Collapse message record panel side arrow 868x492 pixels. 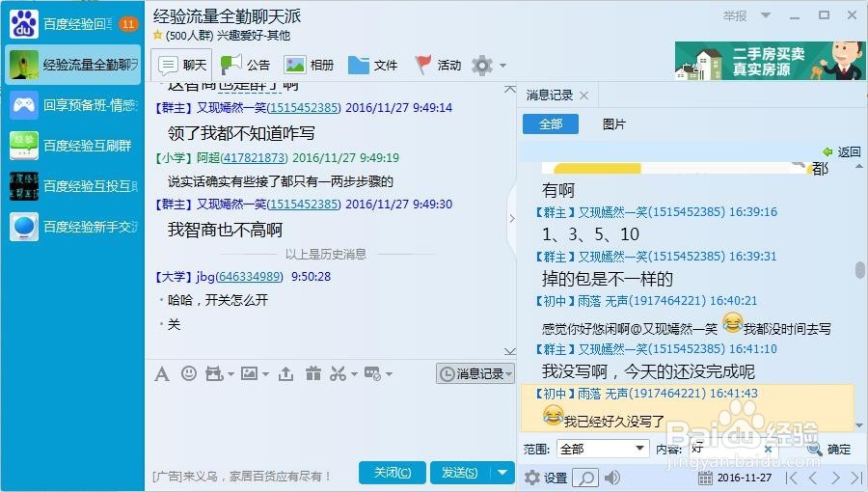click(x=512, y=219)
